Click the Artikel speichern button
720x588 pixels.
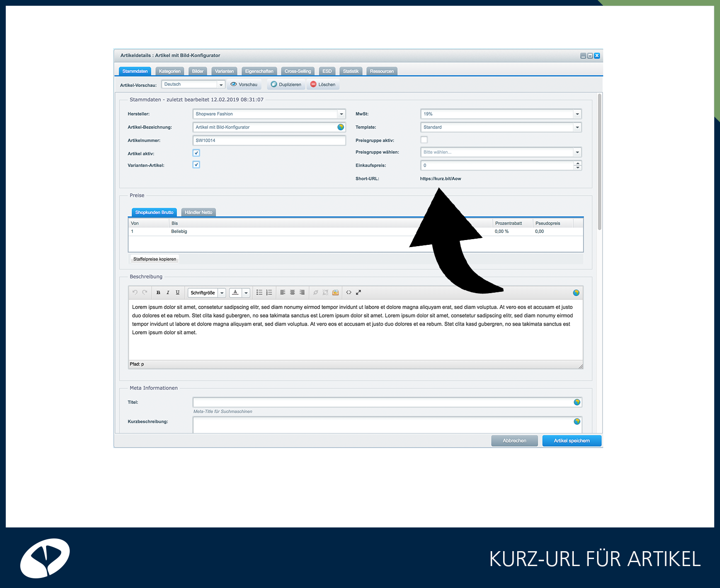572,441
